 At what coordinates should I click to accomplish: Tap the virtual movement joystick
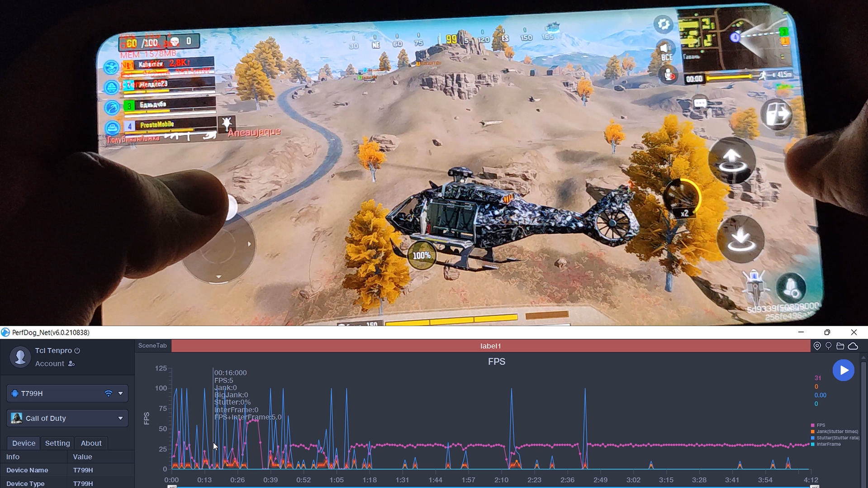tap(220, 247)
